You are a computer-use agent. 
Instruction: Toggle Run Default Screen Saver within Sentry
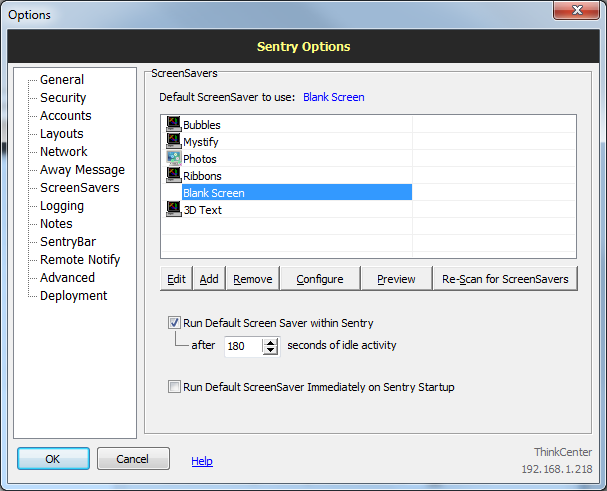(x=174, y=323)
